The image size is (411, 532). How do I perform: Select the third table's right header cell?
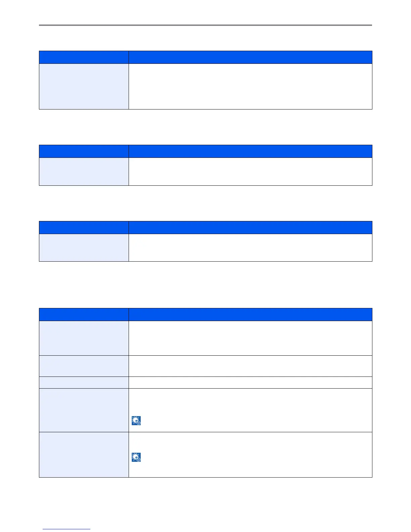pos(250,227)
